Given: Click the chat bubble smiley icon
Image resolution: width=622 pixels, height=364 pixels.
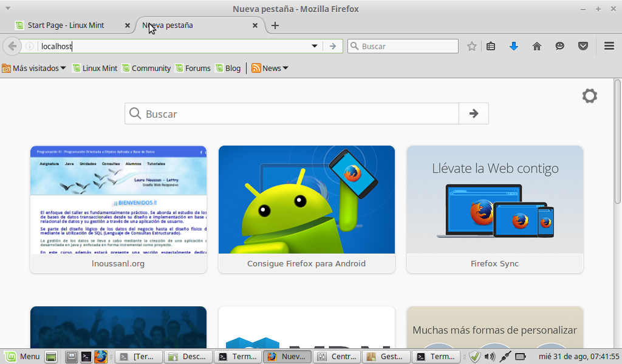Looking at the screenshot, I should click(560, 46).
